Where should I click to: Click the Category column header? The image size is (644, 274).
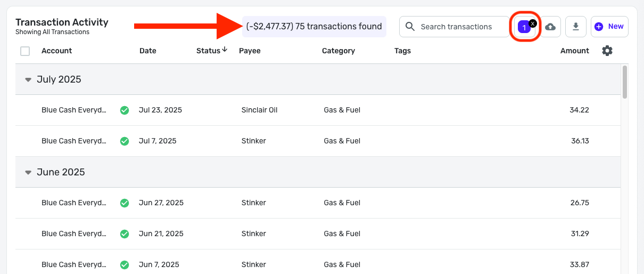(x=338, y=51)
